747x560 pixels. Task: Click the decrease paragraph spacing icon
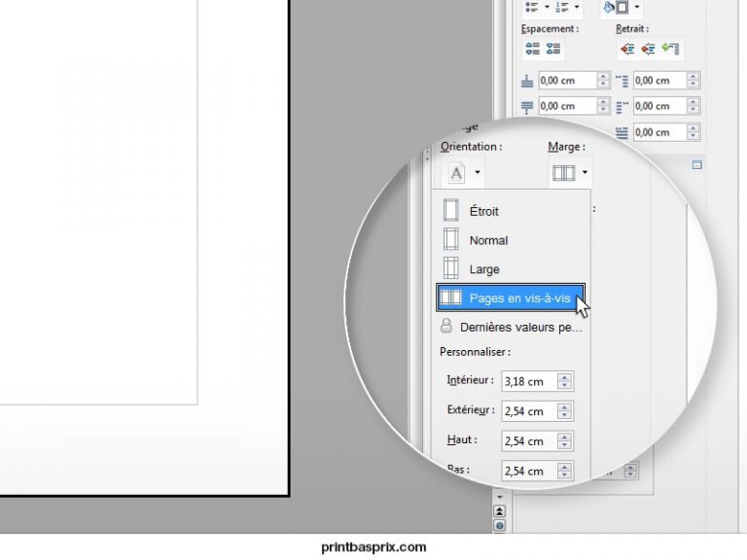click(553, 49)
